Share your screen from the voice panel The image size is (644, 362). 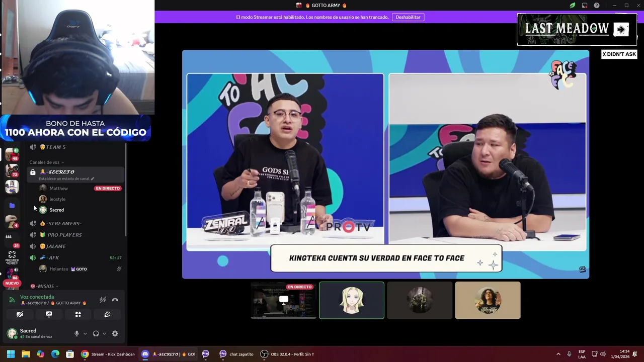click(x=49, y=314)
